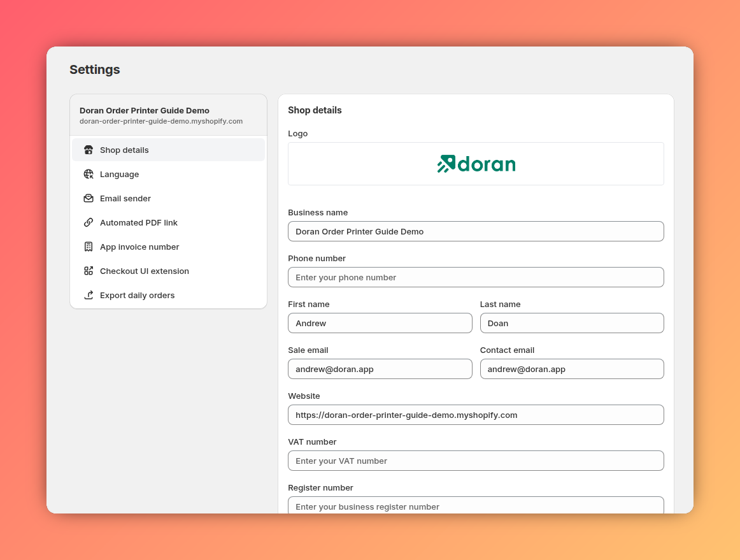Image resolution: width=740 pixels, height=560 pixels.
Task: Click the Last name field containing Doan
Action: 572,323
